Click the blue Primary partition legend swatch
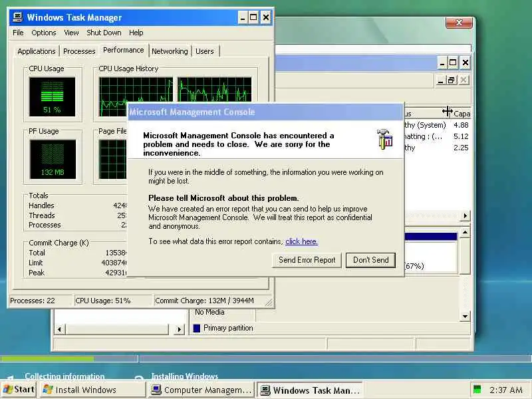 click(196, 328)
